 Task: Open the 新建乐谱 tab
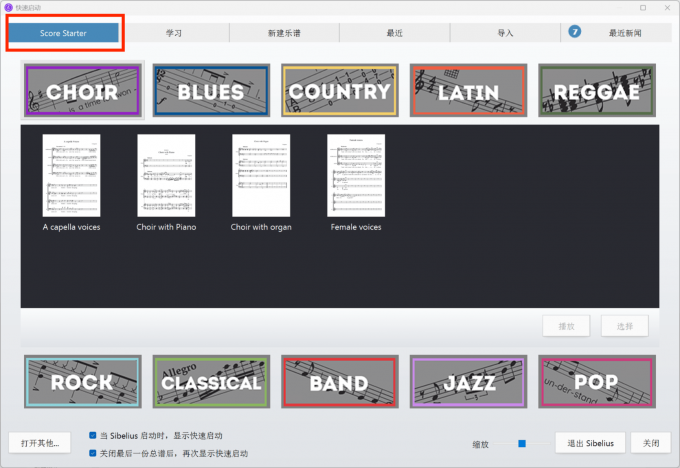pyautogui.click(x=284, y=33)
